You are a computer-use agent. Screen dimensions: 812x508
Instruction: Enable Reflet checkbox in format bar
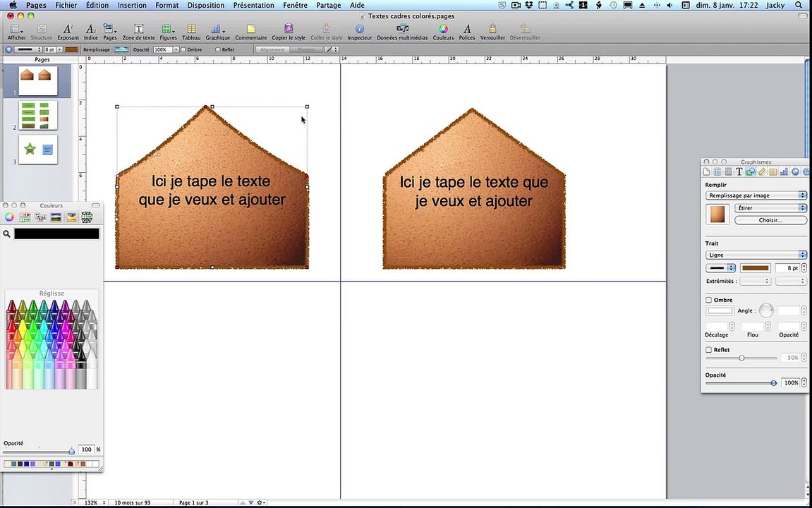(218, 49)
